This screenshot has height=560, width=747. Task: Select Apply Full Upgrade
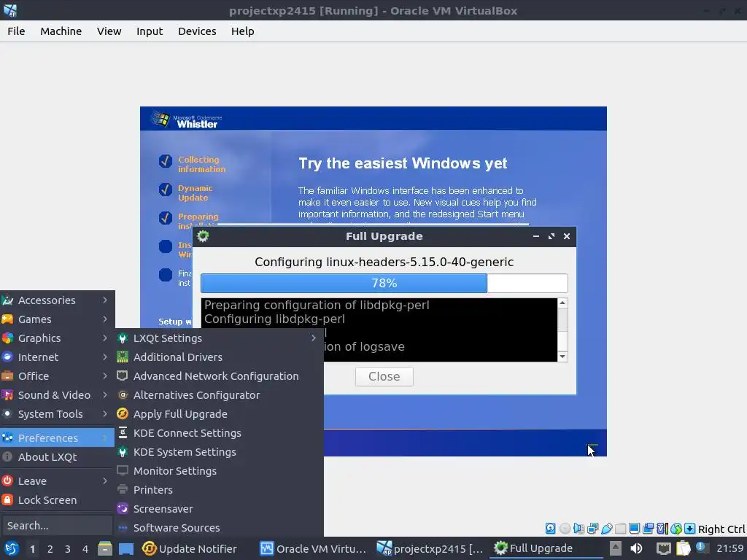tap(219, 414)
